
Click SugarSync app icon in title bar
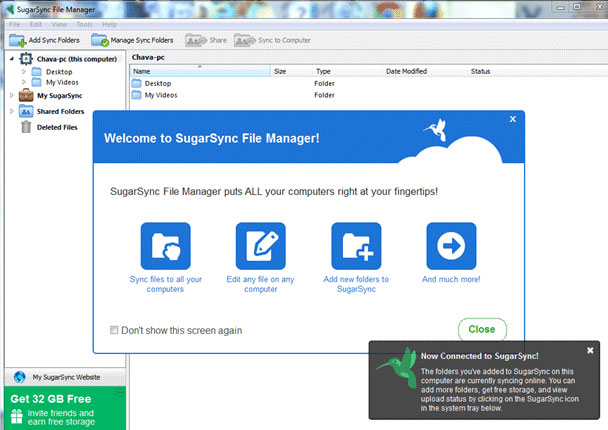[9, 9]
